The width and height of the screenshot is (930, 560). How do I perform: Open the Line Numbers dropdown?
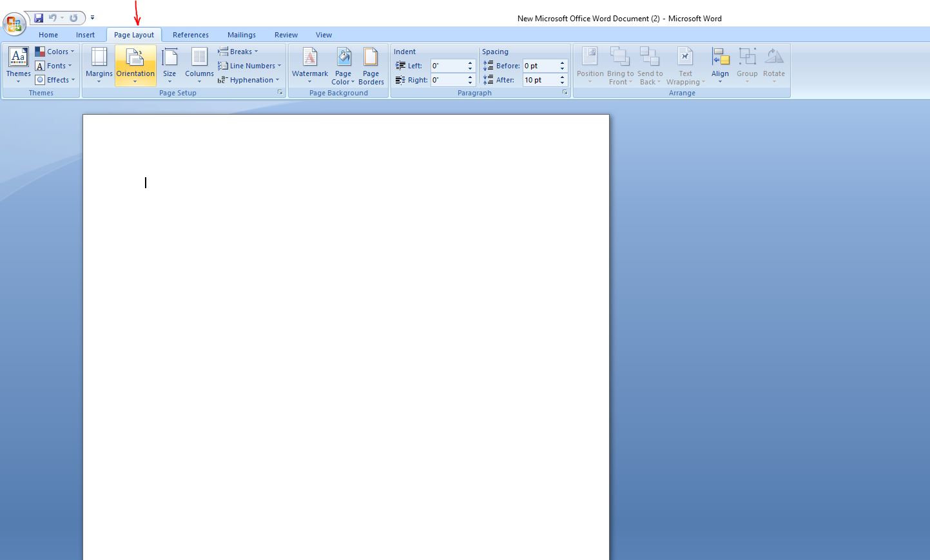[250, 66]
